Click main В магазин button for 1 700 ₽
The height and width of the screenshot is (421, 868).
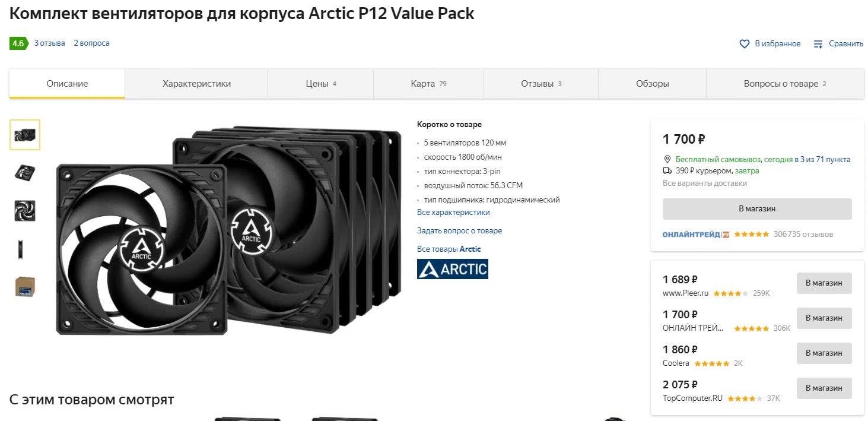click(x=757, y=209)
